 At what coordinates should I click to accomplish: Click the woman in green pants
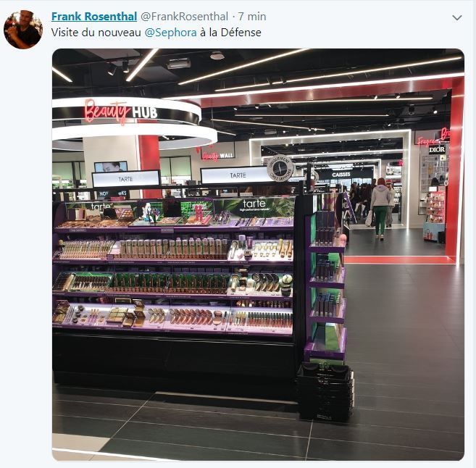tap(380, 209)
